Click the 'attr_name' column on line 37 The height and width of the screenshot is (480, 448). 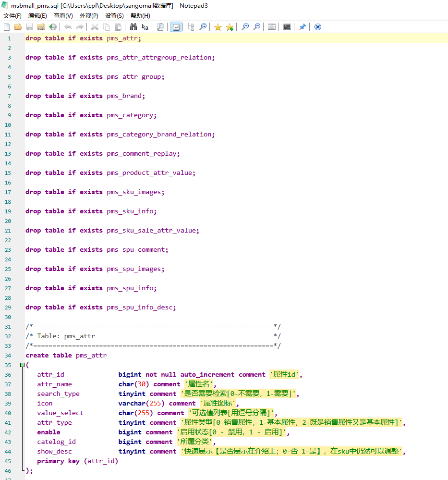(54, 384)
